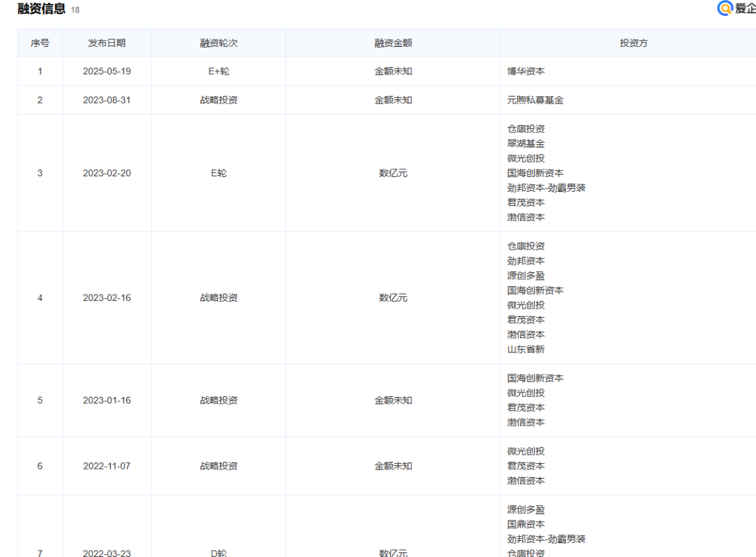Open 微光创投 in the 2023-01-16 row
756x557 pixels.
[526, 393]
